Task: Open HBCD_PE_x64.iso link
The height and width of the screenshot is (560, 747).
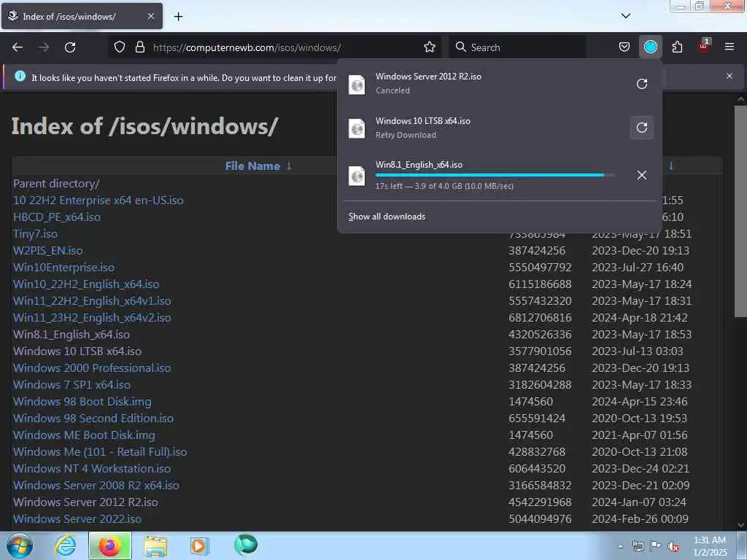Action: (57, 217)
